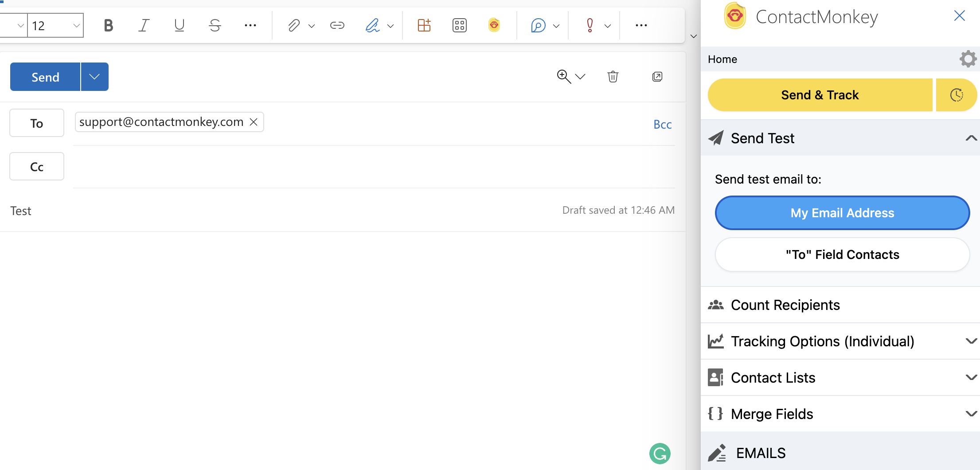Viewport: 980px width, 470px height.
Task: Open the toolbar overflow ellipsis menu
Action: click(641, 25)
